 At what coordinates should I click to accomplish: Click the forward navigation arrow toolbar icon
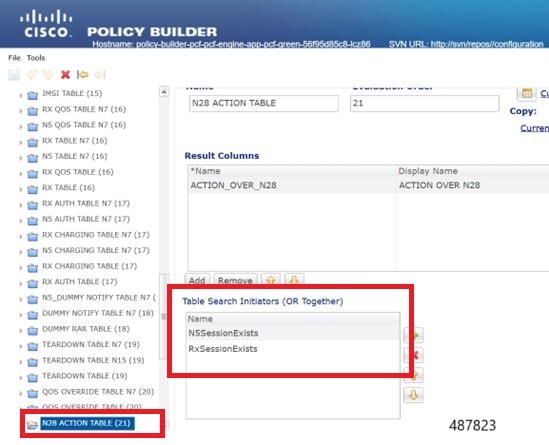point(100,75)
